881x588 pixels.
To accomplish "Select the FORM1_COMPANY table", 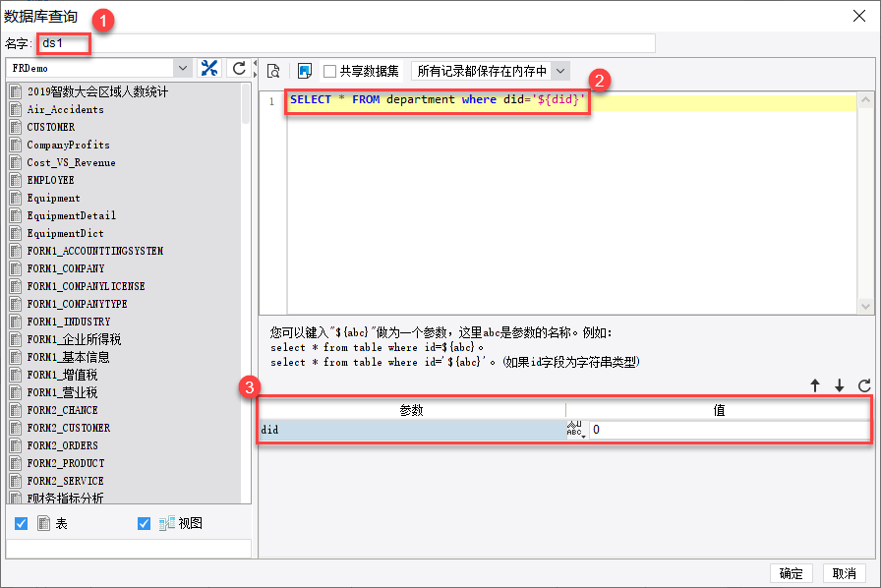I will click(66, 268).
